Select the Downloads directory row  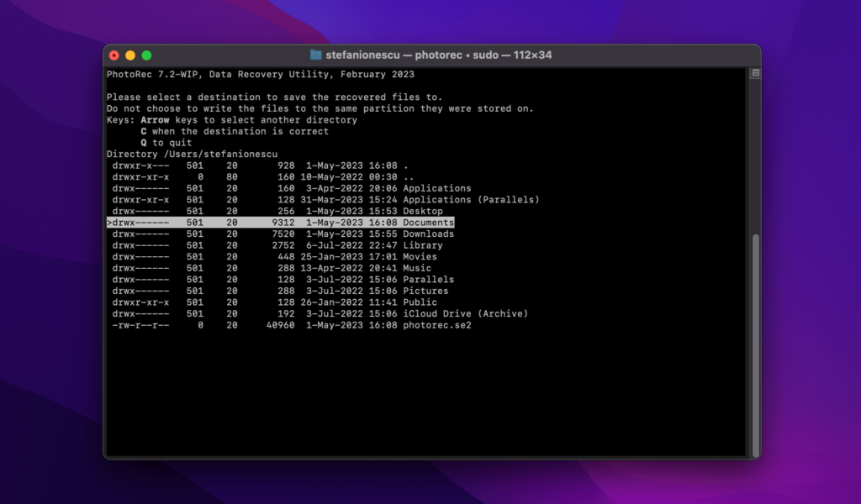point(283,234)
